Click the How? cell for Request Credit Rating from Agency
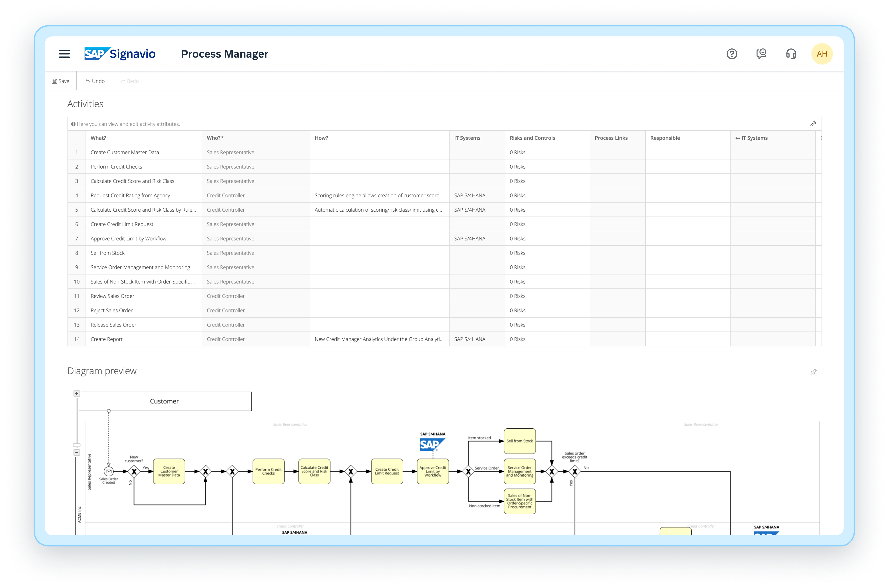Screen dimensions: 888x588 [379, 195]
